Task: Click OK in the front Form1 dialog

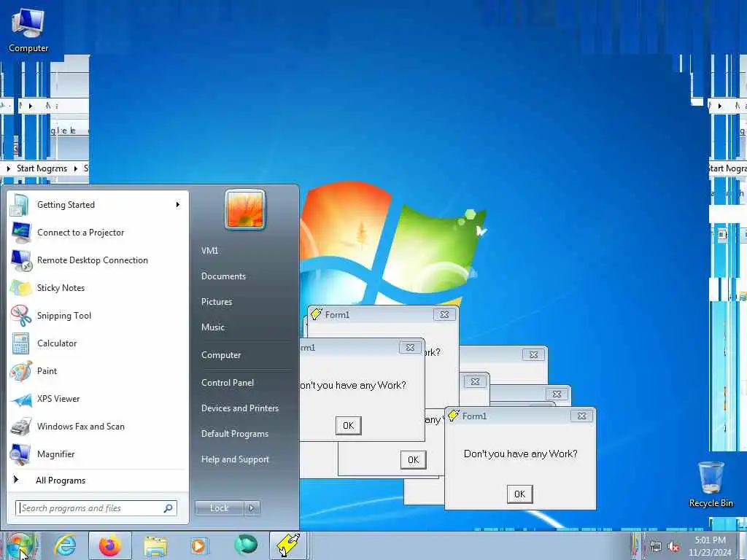Action: point(519,494)
